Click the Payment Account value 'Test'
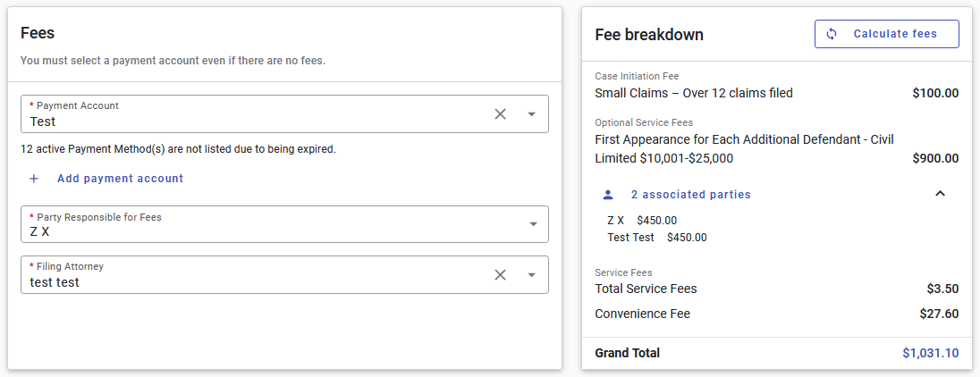 click(43, 121)
